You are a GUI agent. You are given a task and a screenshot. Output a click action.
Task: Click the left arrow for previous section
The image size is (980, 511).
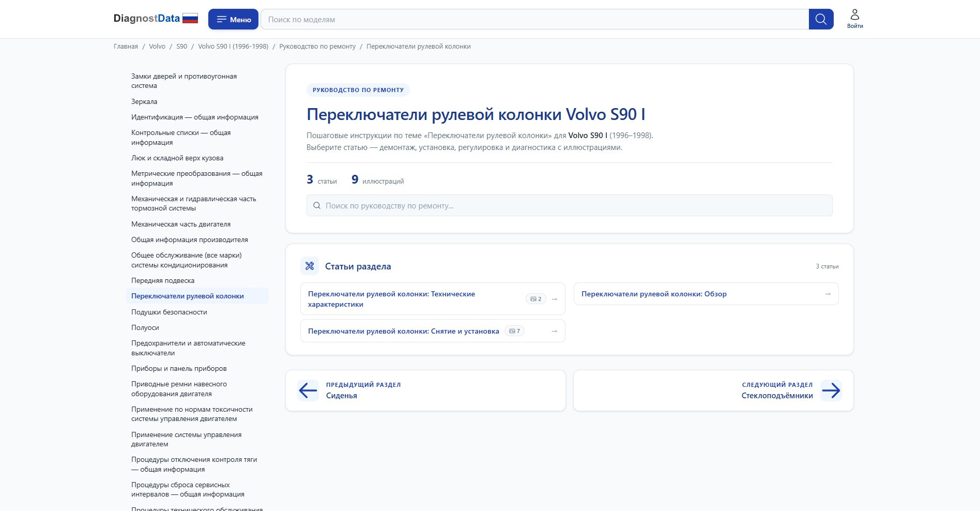click(x=308, y=390)
